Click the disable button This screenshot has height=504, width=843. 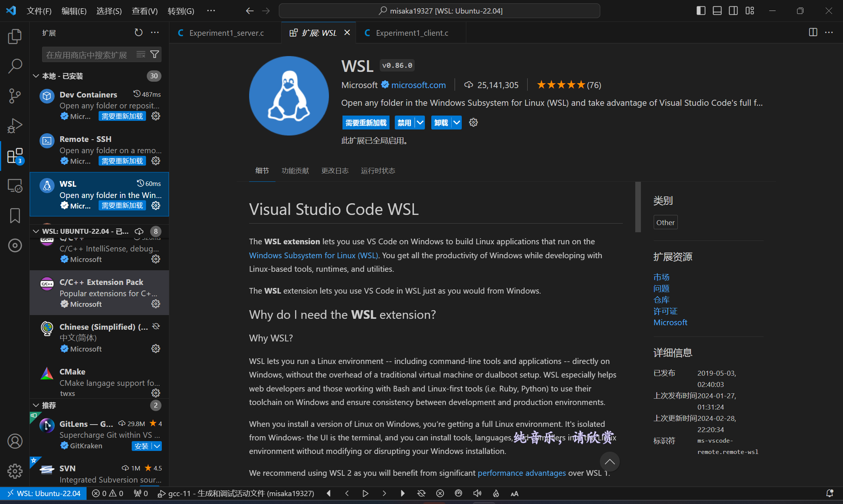[405, 123]
